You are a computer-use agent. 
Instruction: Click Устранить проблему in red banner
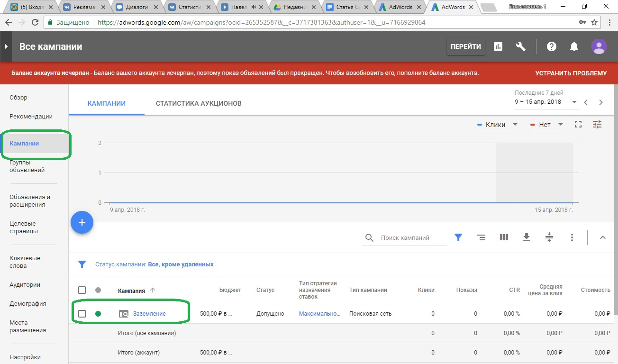point(571,73)
